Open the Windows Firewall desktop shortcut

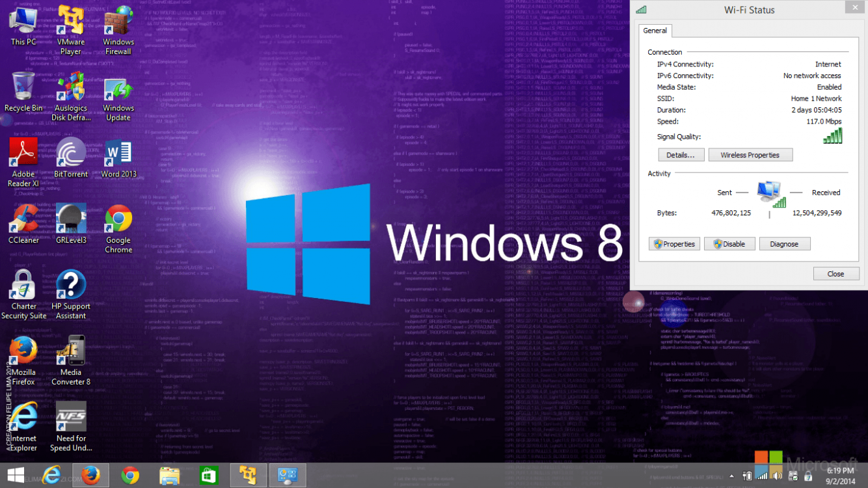pyautogui.click(x=118, y=29)
